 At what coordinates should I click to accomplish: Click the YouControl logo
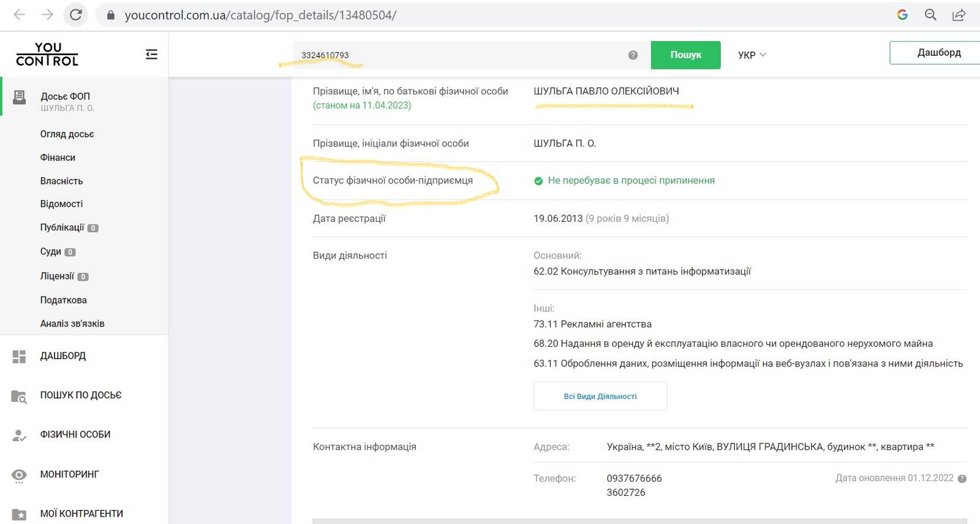coord(47,54)
